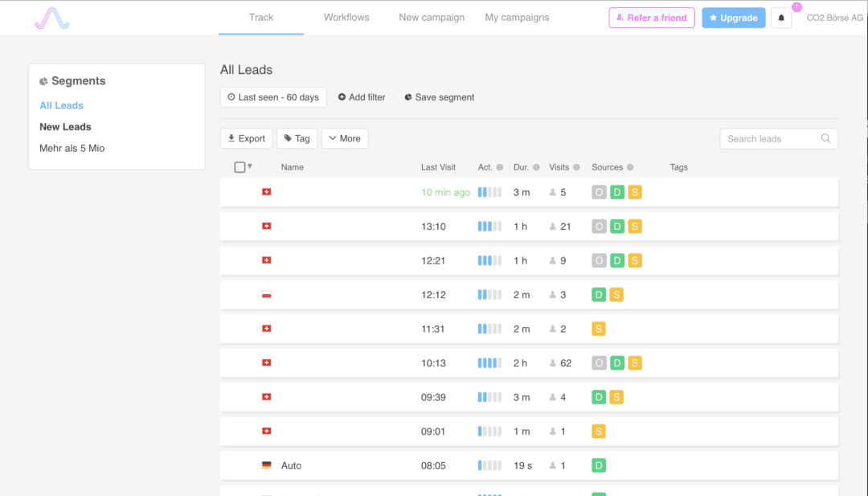Click the Polish flag in 12:12 row
This screenshot has height=496, width=868.
tap(267, 295)
